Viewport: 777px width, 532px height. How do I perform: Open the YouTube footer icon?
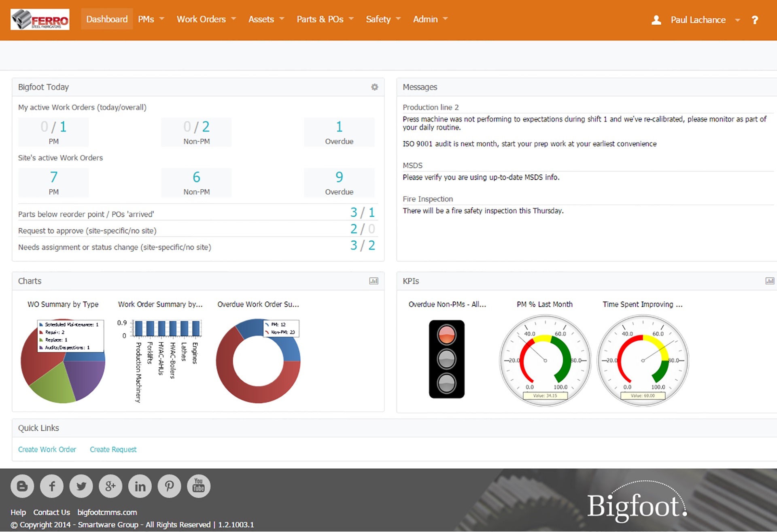click(x=198, y=486)
